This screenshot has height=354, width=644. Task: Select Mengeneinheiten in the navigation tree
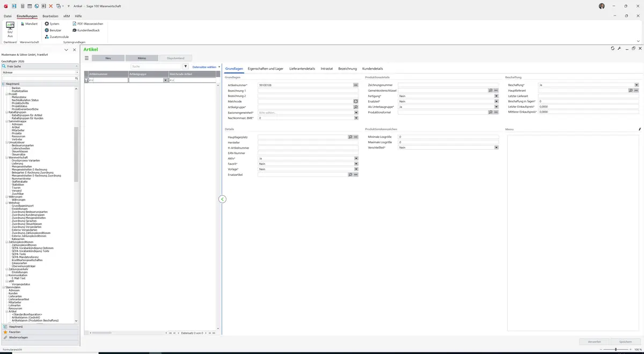coord(22,167)
